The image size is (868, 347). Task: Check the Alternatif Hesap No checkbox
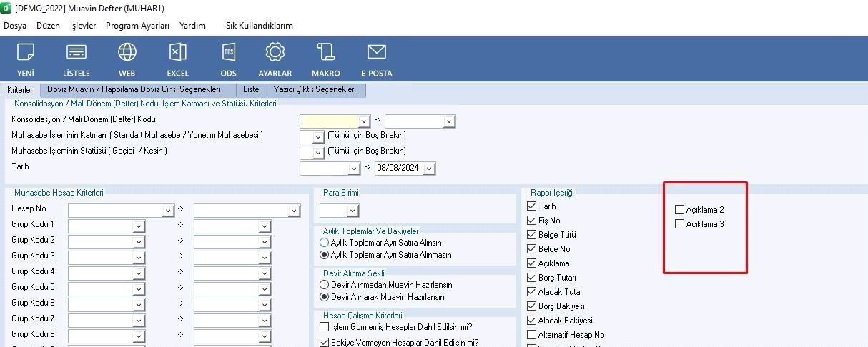tap(531, 335)
